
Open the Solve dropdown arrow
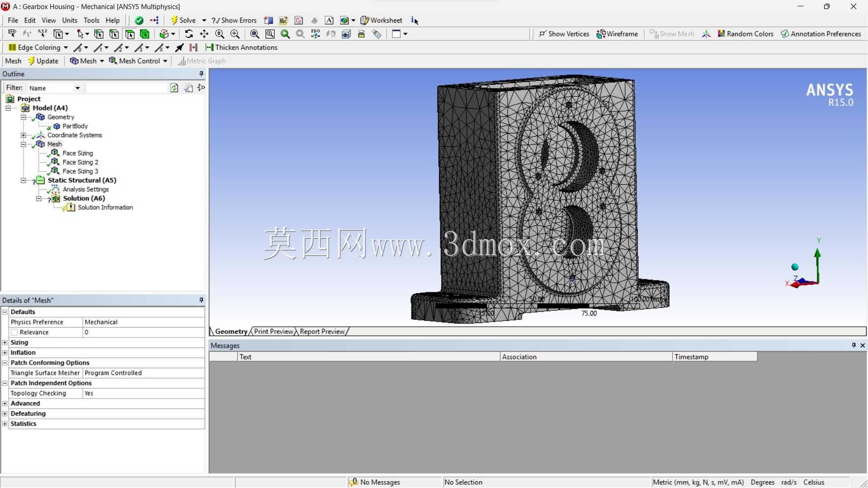tap(204, 20)
